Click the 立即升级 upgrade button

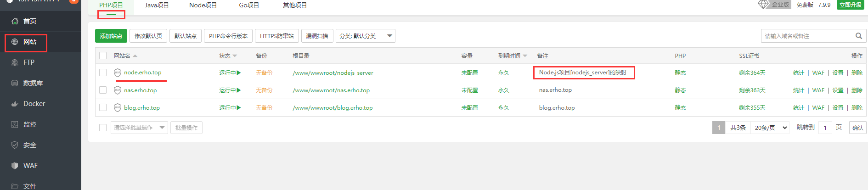850,5
